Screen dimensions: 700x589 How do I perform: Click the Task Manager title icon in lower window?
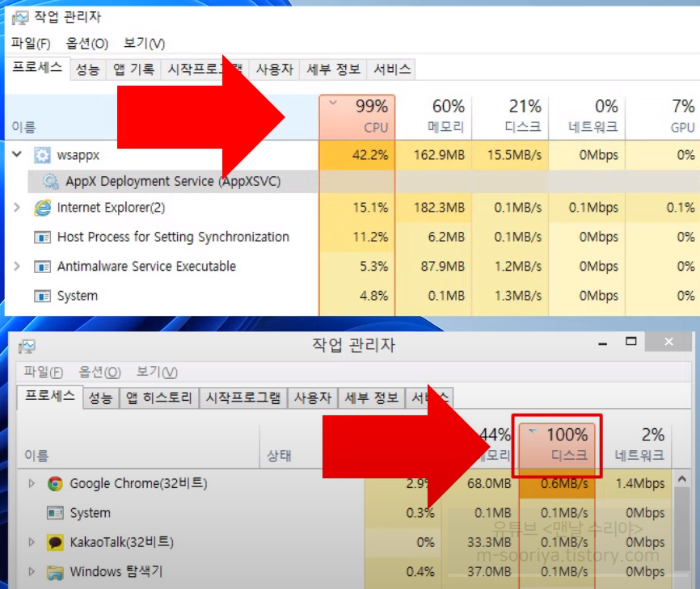point(27,347)
